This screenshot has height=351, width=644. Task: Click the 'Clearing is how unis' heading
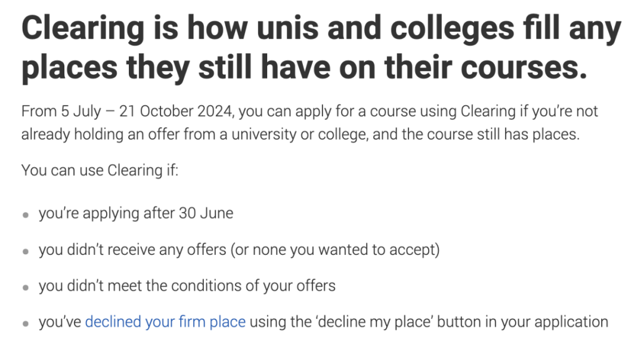321,48
